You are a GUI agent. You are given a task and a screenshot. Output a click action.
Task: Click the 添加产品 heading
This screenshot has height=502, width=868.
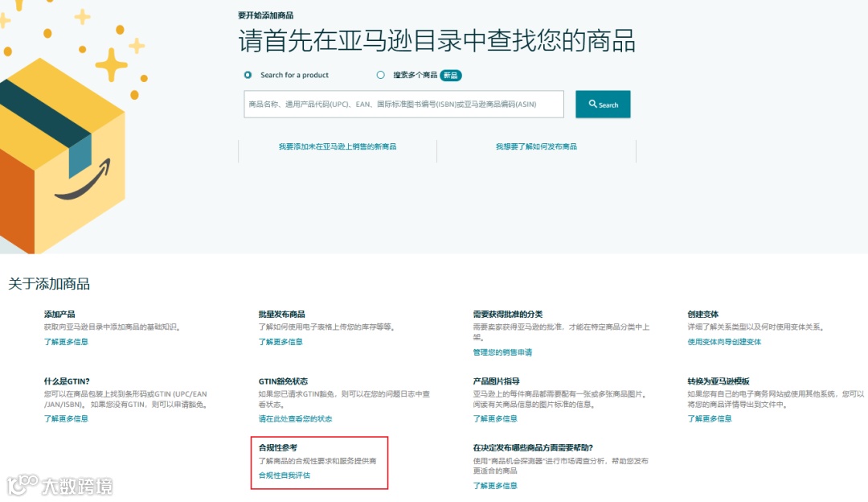point(59,315)
